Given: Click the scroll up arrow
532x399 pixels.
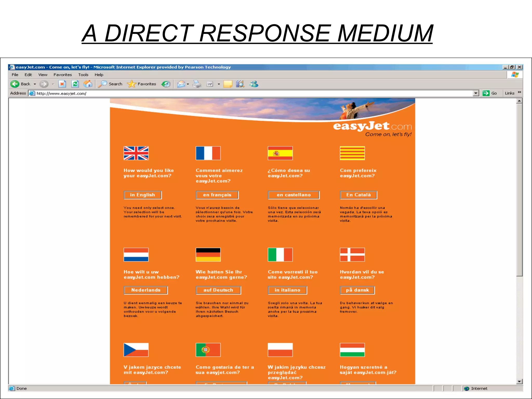Looking at the screenshot, I should coord(519,101).
